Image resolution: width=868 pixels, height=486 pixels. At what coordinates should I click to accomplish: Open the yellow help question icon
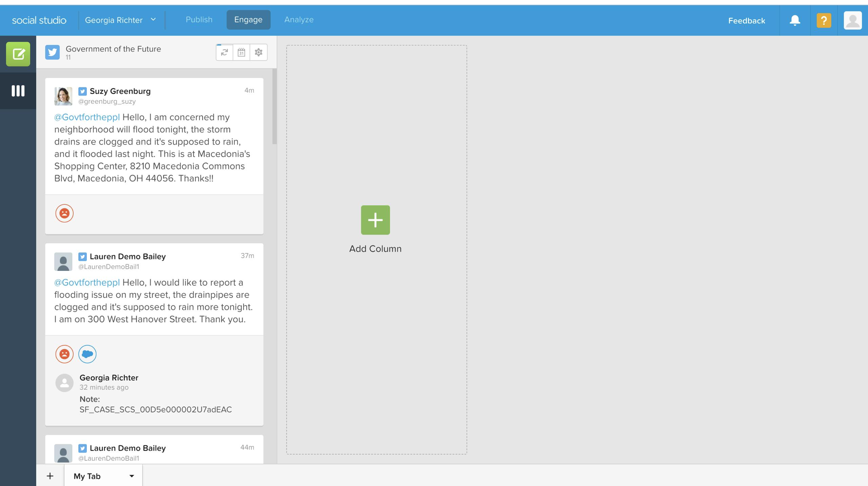tap(824, 20)
